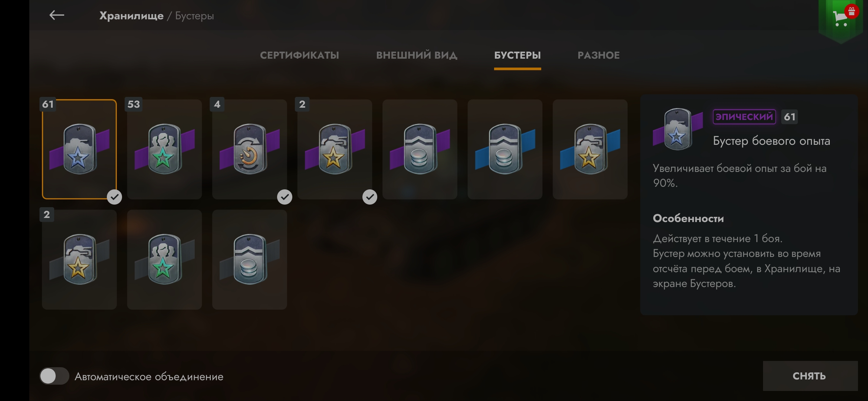Click checkmark on the battle XP booster

[x=114, y=197]
